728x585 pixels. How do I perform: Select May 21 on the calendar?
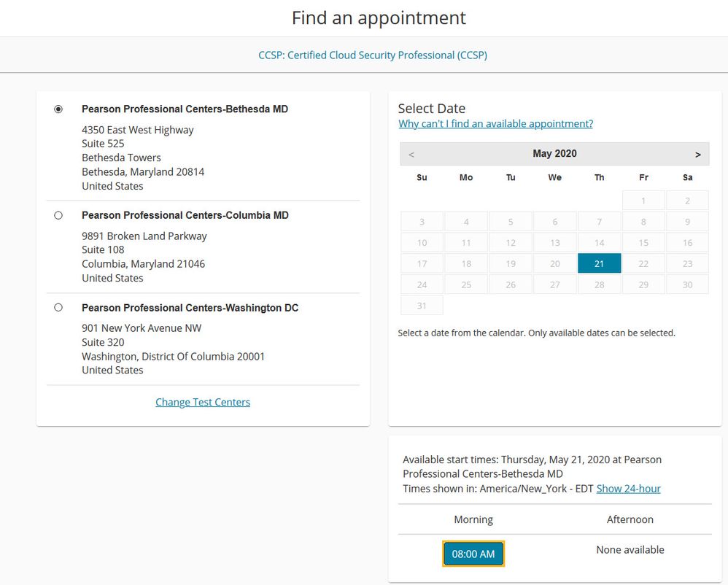click(599, 263)
